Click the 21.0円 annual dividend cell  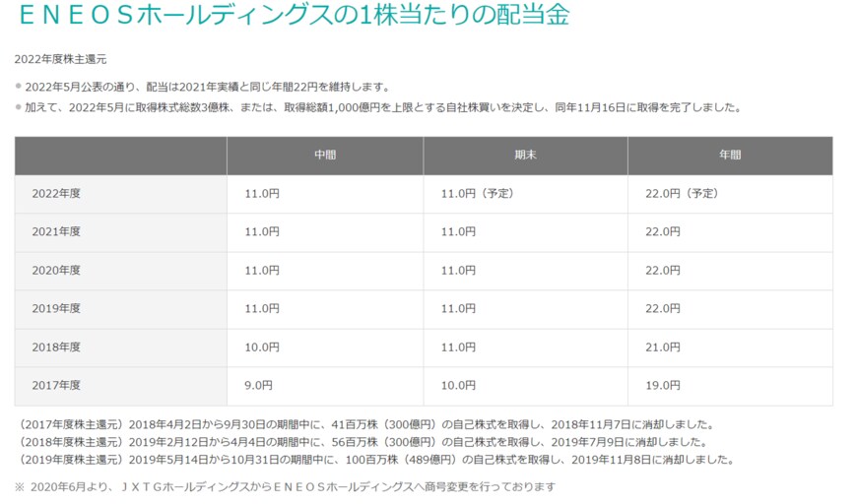coord(730,347)
